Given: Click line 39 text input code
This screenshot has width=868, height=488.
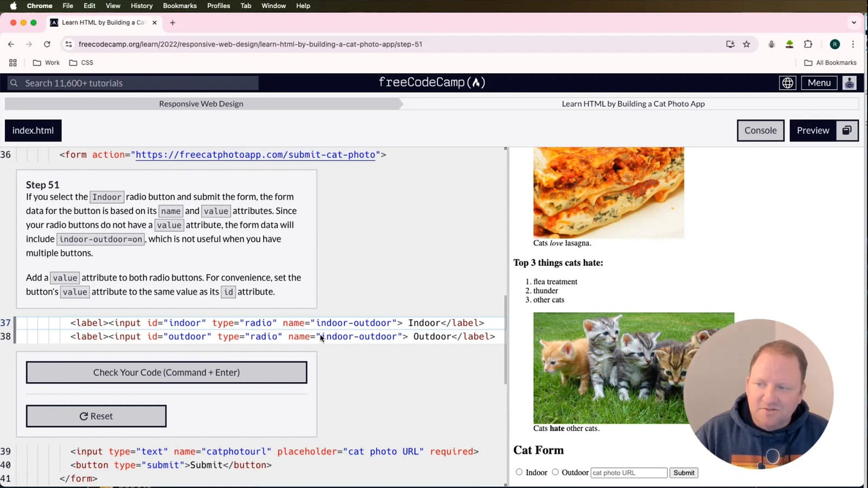Looking at the screenshot, I should pos(275,451).
